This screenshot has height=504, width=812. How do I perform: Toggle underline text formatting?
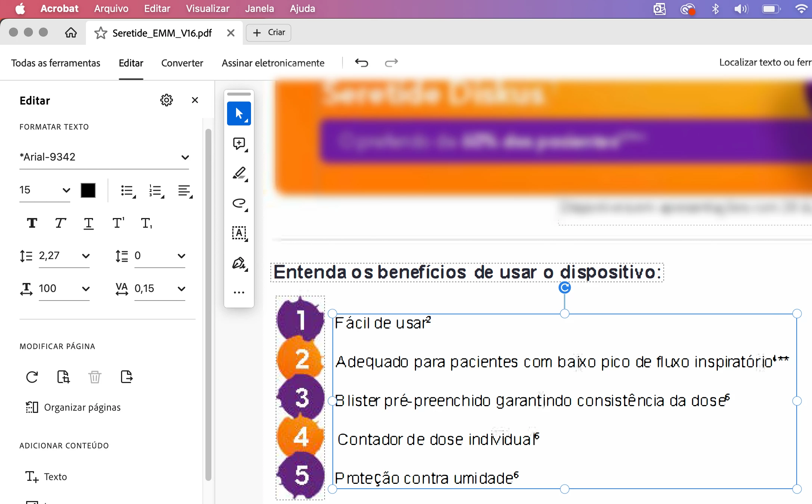coord(89,223)
